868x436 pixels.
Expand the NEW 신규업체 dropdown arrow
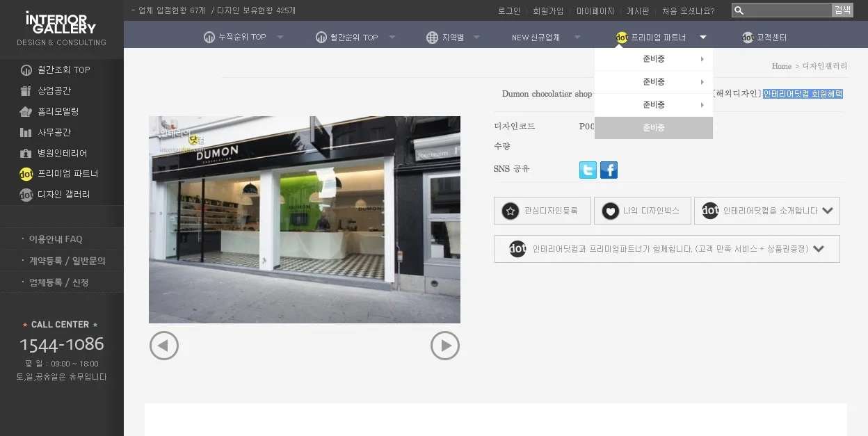click(x=577, y=38)
